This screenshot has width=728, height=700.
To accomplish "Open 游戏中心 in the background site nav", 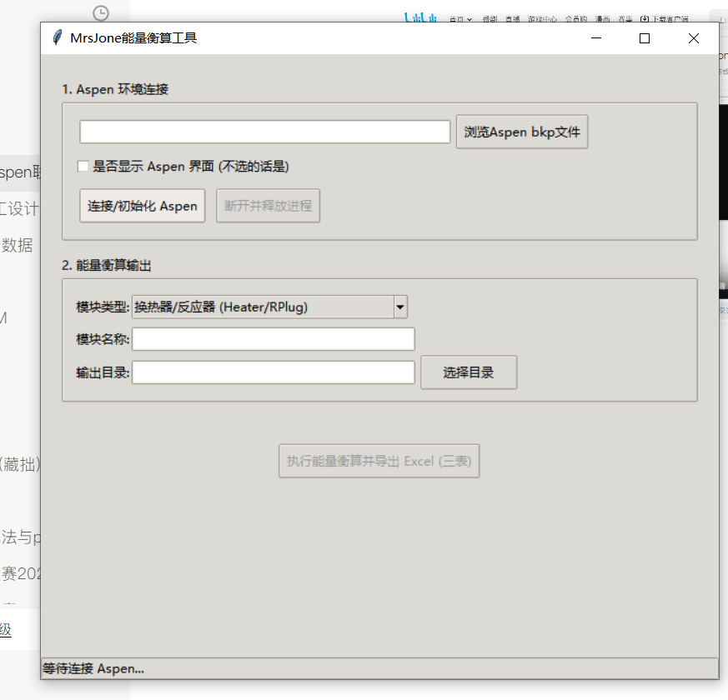I will 542,18.
